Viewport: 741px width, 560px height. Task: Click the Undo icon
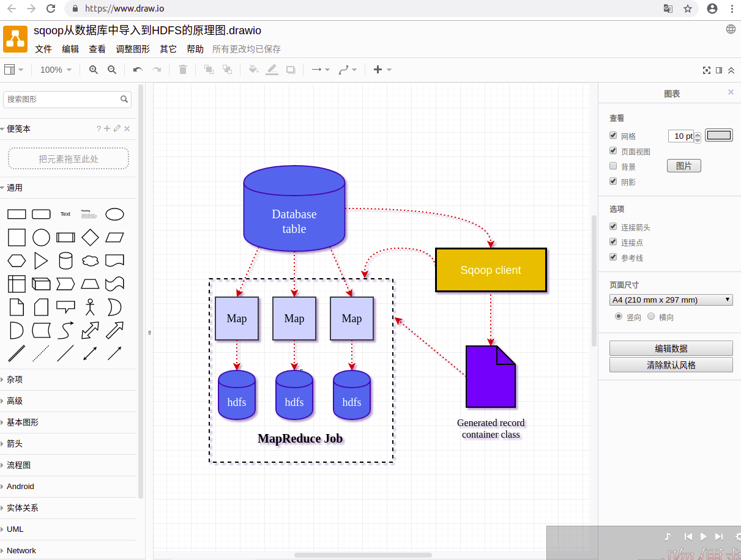tap(137, 70)
